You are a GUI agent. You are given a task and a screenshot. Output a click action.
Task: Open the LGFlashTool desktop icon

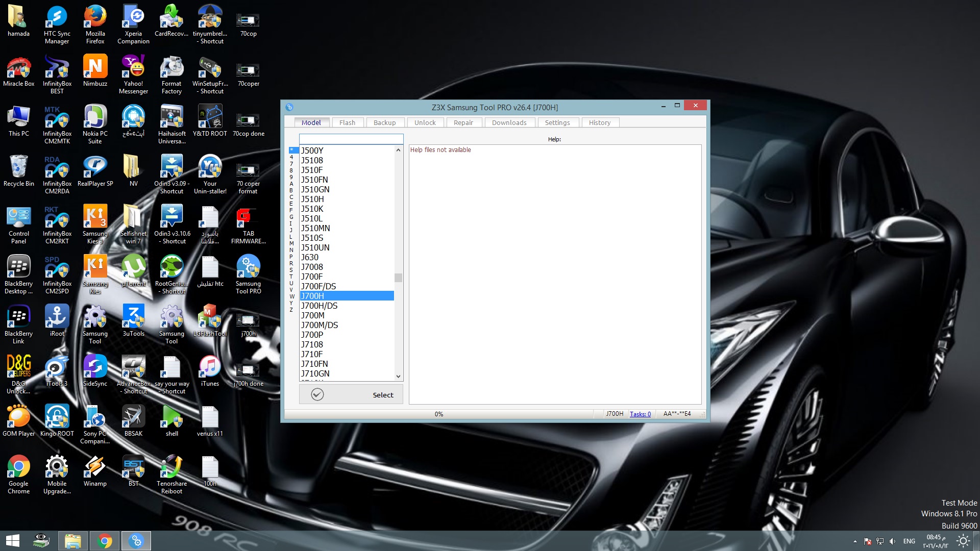pos(210,321)
